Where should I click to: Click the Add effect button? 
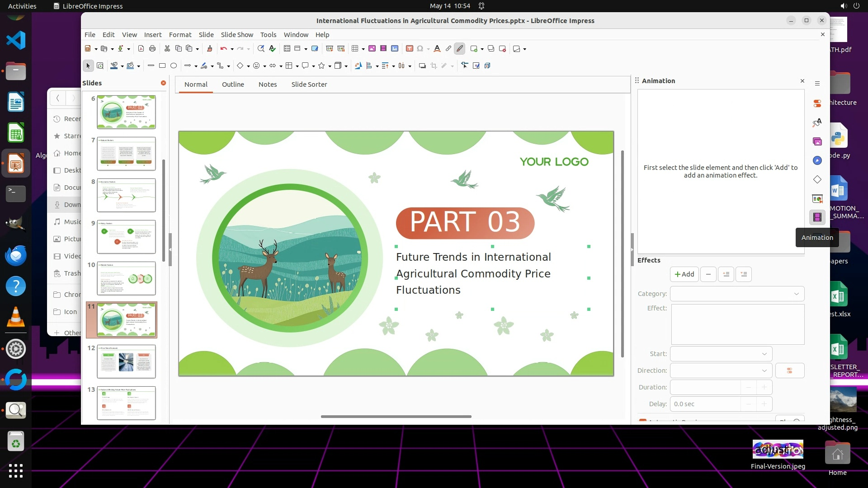(684, 274)
